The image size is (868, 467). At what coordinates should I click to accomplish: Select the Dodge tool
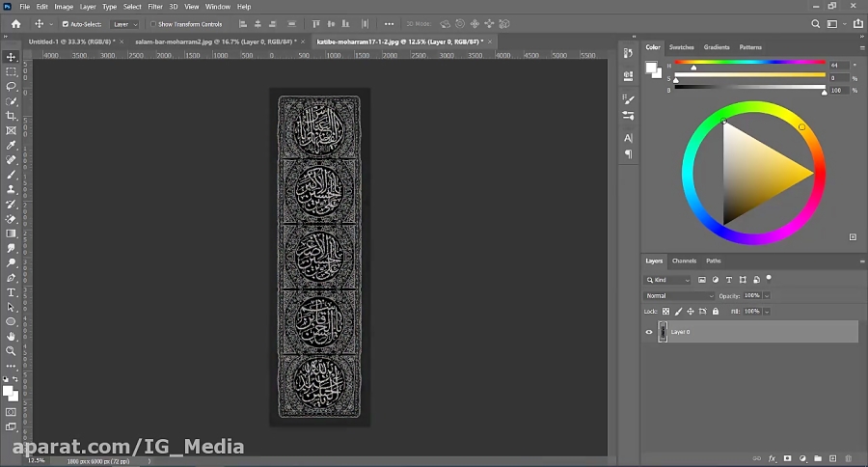[11, 262]
